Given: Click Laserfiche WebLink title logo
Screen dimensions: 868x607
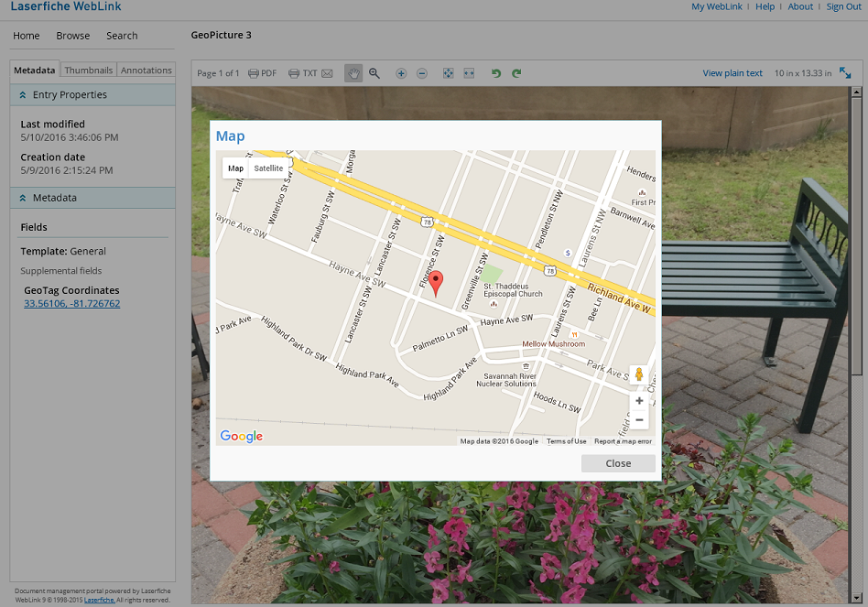Looking at the screenshot, I should coord(66,6).
